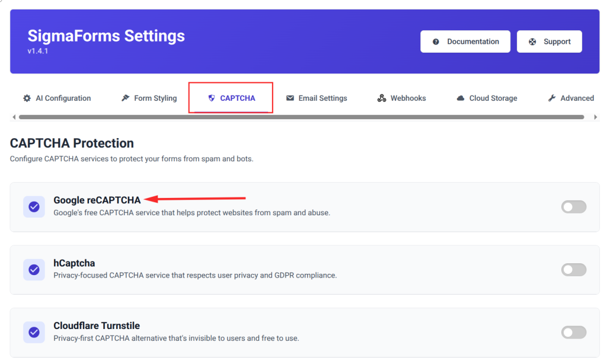The image size is (607, 364).
Task: Open the Webhooks tab
Action: click(x=402, y=98)
